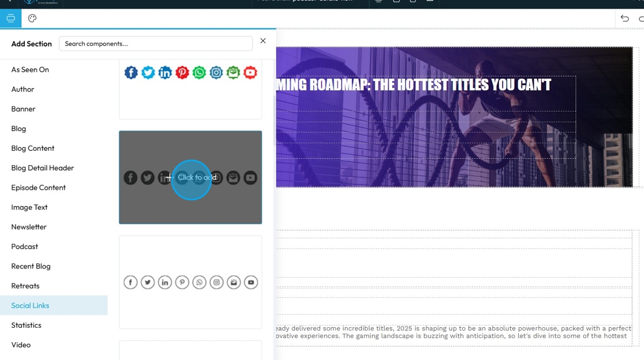Show the Podcast components

[25, 247]
